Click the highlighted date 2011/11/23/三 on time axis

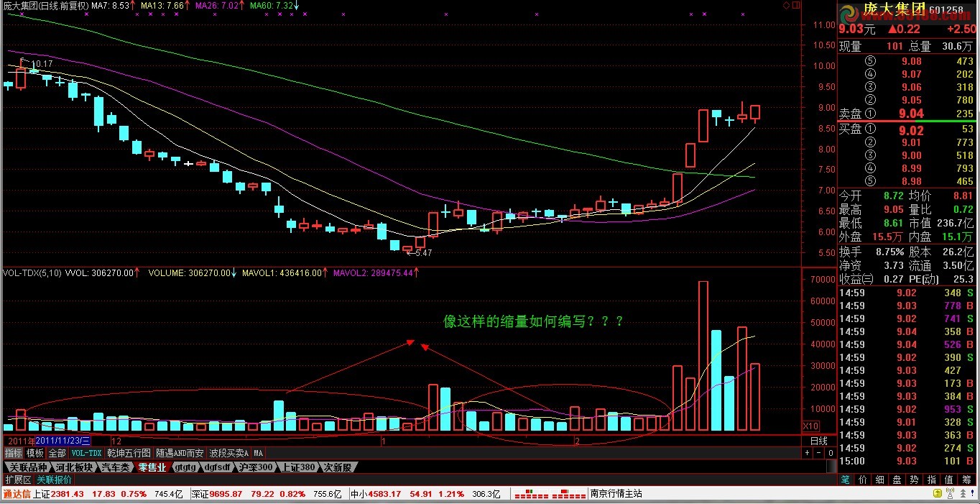point(63,440)
